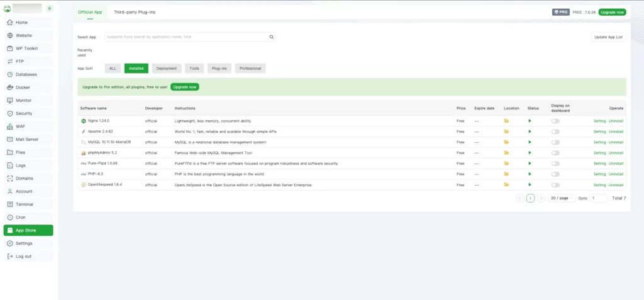The width and height of the screenshot is (644, 300).
Task: Open Databases in the sidebar
Action: pyautogui.click(x=28, y=74)
